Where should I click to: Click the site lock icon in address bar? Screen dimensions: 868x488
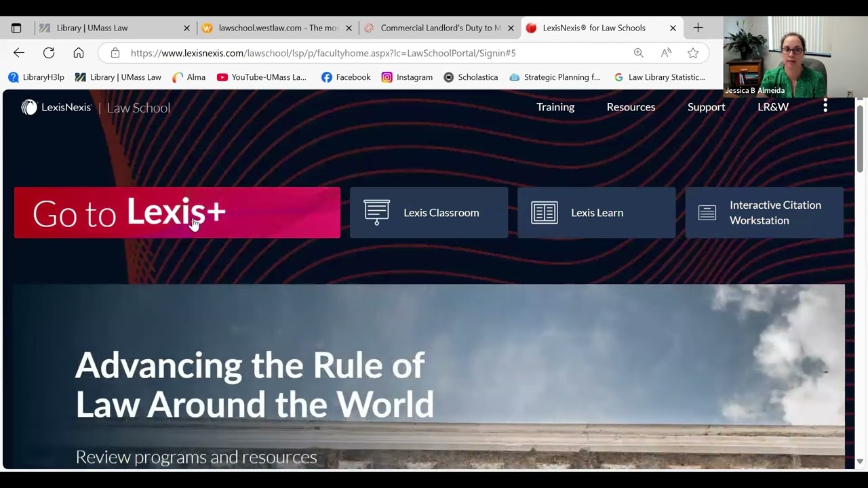point(115,53)
